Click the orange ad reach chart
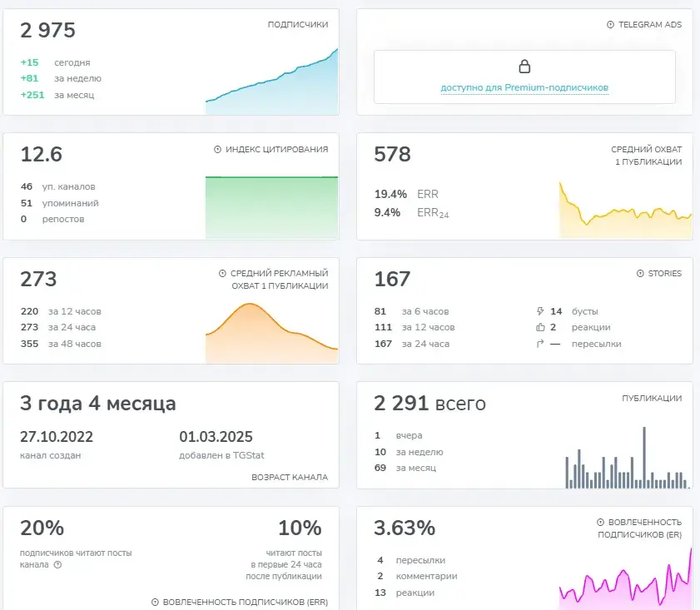This screenshot has width=700, height=610. pyautogui.click(x=271, y=333)
